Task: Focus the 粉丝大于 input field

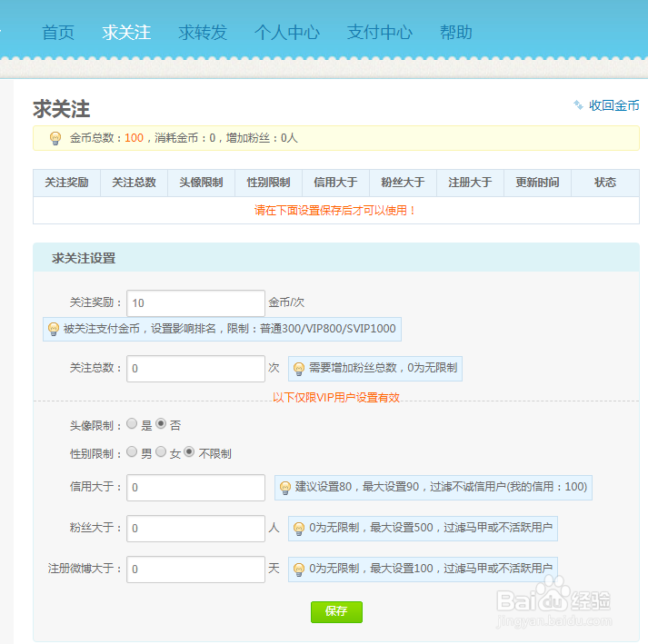Action: click(196, 529)
